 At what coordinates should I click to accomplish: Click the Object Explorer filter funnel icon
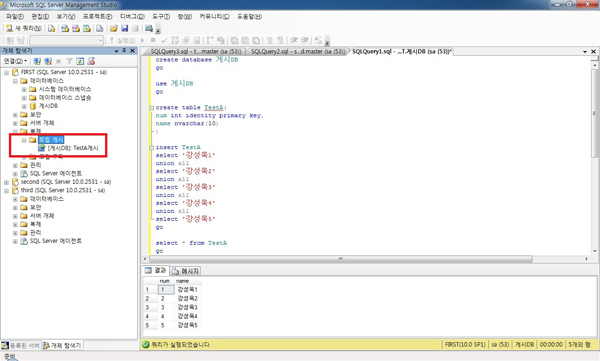click(69, 61)
